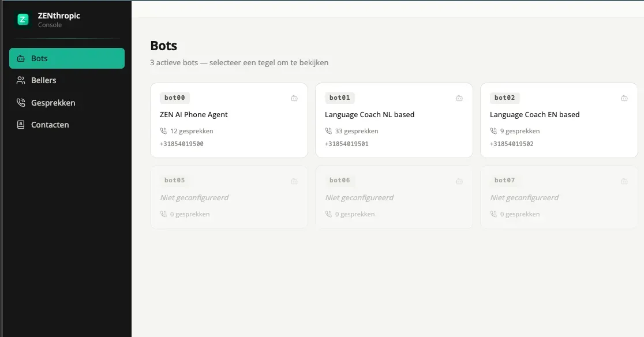Viewport: 644px width, 337px height.
Task: Click phone icon on bot07 card
Action: tap(494, 214)
